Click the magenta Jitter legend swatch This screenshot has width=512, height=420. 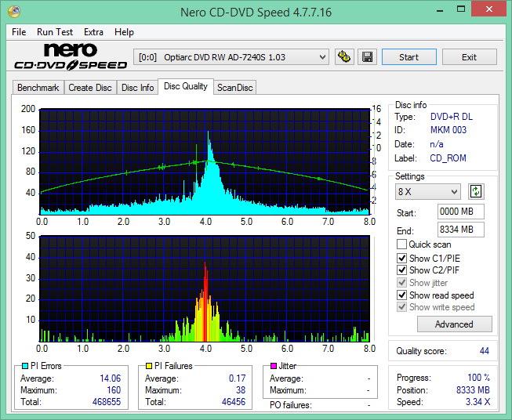click(x=274, y=366)
